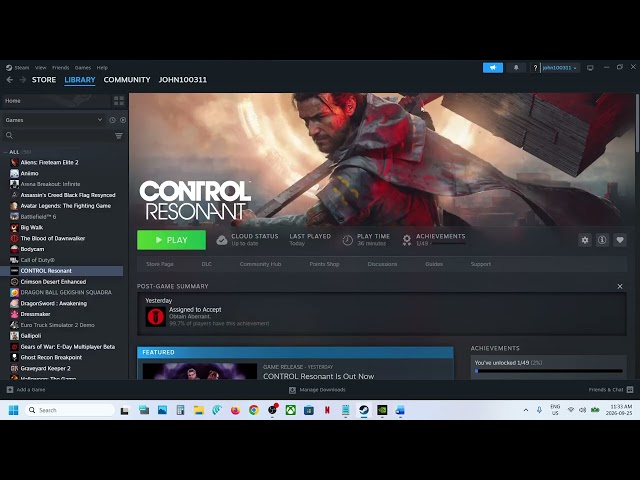Viewport: 640px width, 480px height.
Task: Open the Guides link
Action: pos(434,264)
